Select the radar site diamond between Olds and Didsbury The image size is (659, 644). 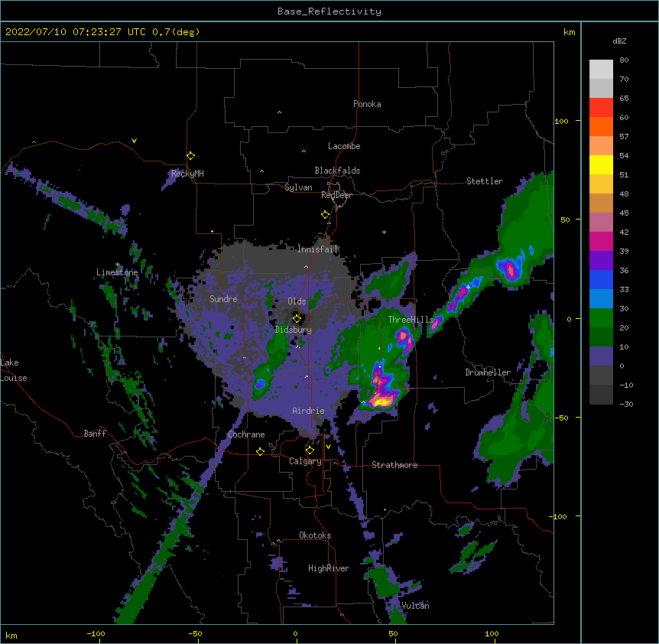297,319
